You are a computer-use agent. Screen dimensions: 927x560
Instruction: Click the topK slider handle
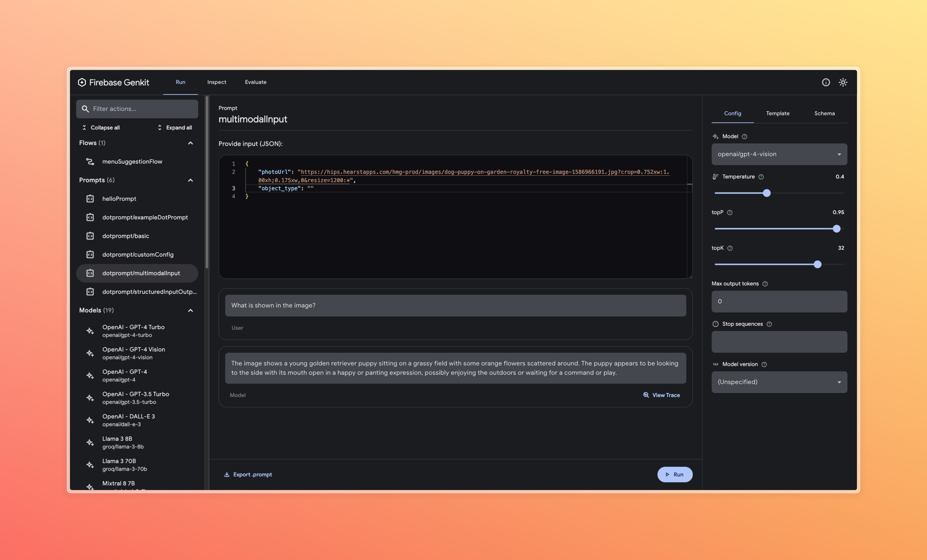(817, 264)
